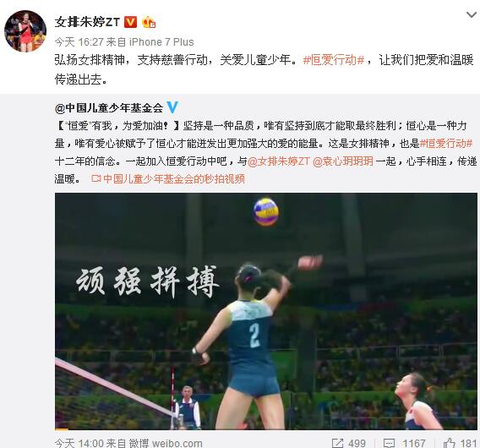This screenshot has height=448, width=480.
Task: Open the @中国儿童少年基金会 account link
Action: [x=109, y=107]
